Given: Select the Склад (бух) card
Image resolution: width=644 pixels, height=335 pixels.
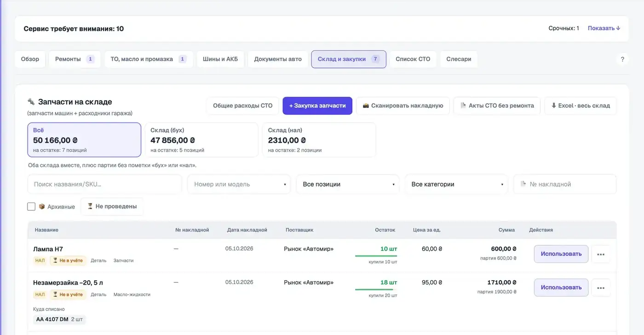Looking at the screenshot, I should (x=201, y=140).
